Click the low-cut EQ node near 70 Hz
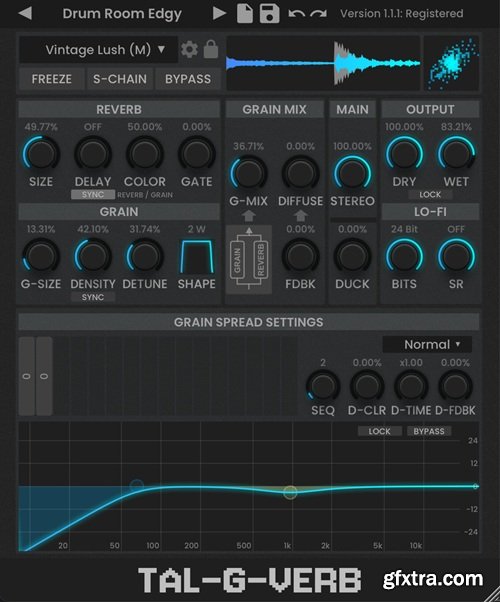500x602 pixels. point(136,486)
